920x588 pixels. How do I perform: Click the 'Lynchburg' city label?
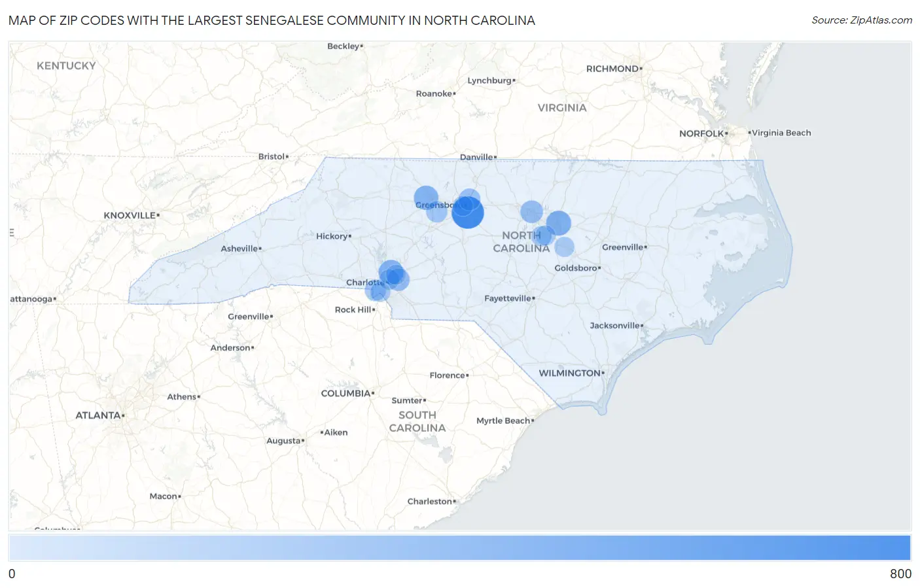click(x=489, y=80)
